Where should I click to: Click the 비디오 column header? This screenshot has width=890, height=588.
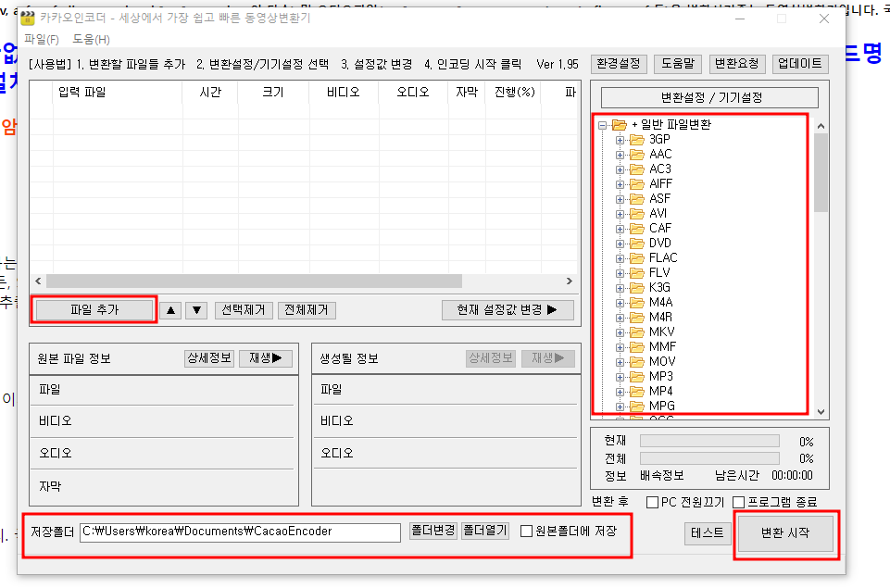[344, 93]
